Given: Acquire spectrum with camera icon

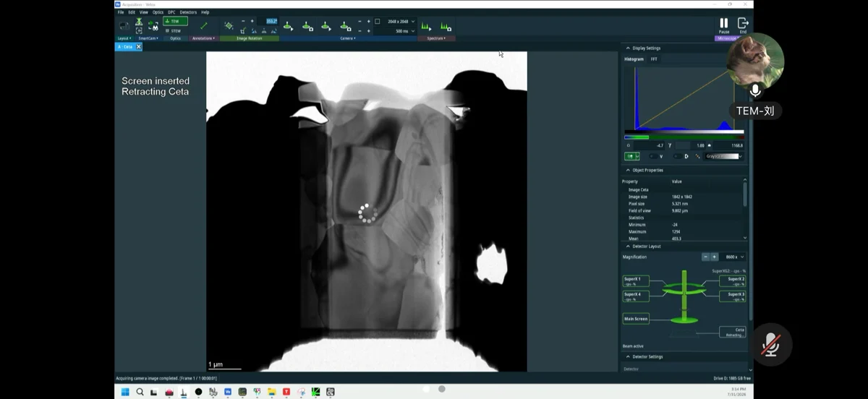Looking at the screenshot, I should 446,27.
